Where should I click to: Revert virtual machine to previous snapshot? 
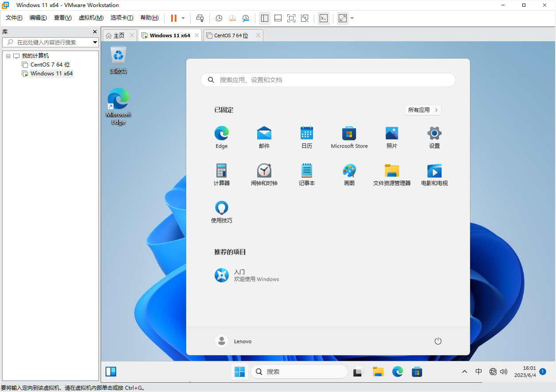(x=232, y=18)
